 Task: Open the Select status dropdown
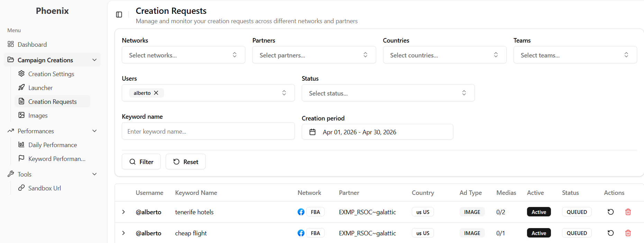[x=388, y=93]
